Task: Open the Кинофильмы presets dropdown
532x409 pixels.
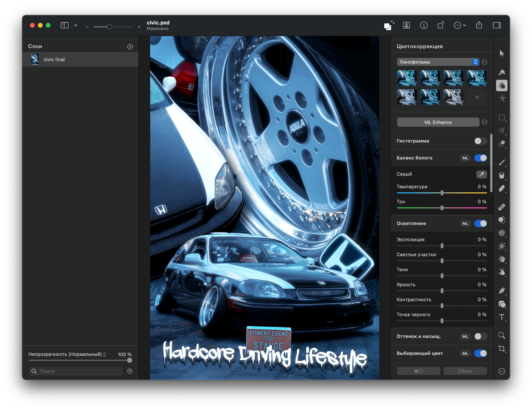Action: (438, 62)
